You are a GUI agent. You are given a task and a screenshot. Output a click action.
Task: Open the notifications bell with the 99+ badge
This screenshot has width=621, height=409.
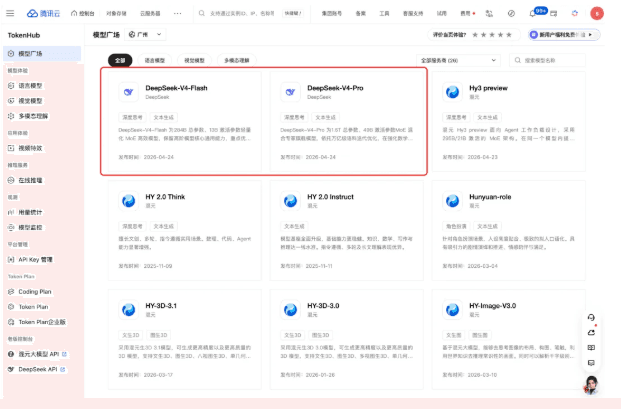tap(533, 13)
